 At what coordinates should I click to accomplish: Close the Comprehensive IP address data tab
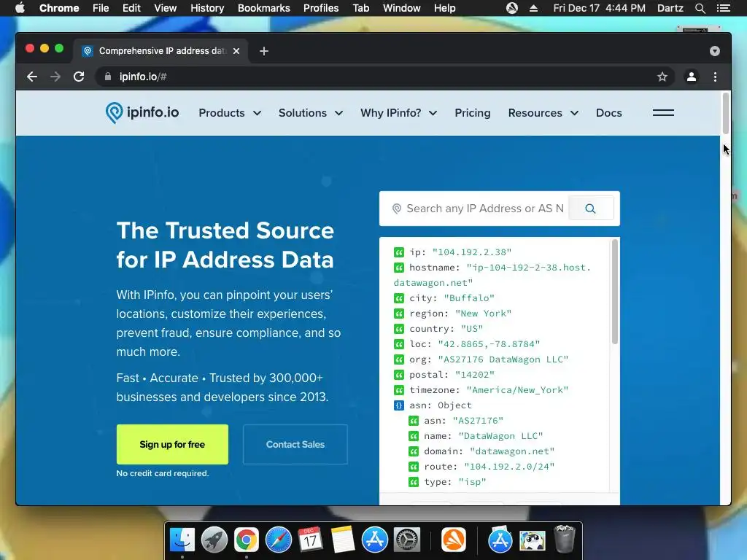tap(236, 51)
